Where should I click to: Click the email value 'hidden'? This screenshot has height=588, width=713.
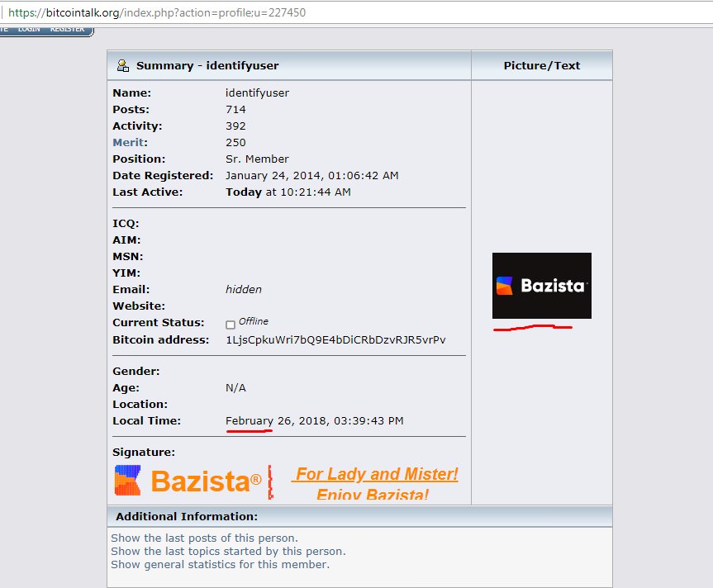coord(243,289)
